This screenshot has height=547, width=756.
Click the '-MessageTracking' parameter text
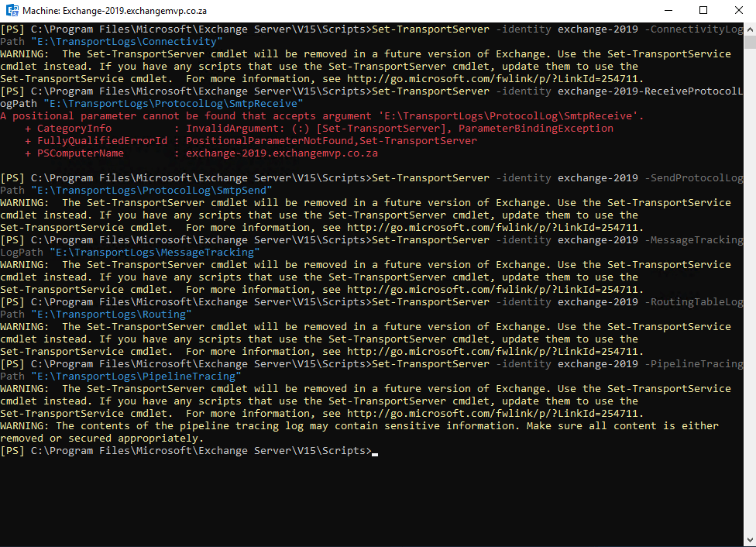click(x=694, y=239)
